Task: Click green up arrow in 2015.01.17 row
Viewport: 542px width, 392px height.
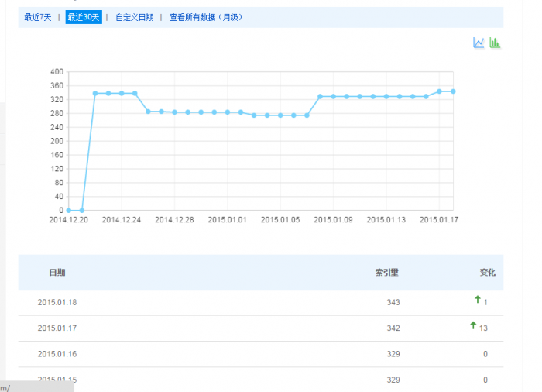Action: point(473,326)
